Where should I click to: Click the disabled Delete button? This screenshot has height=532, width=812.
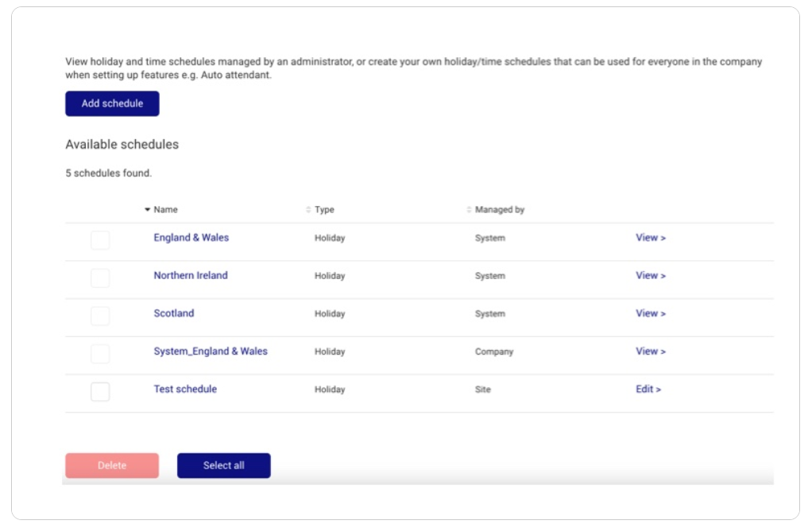[112, 465]
